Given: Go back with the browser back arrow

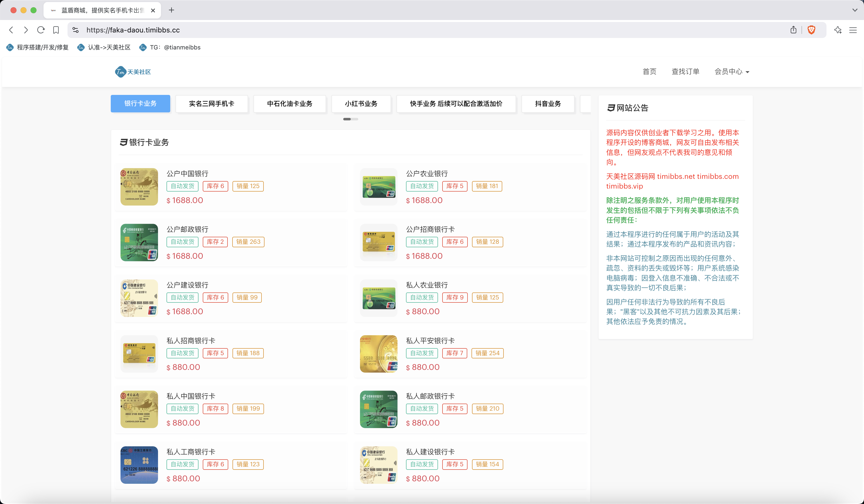Looking at the screenshot, I should pos(11,30).
